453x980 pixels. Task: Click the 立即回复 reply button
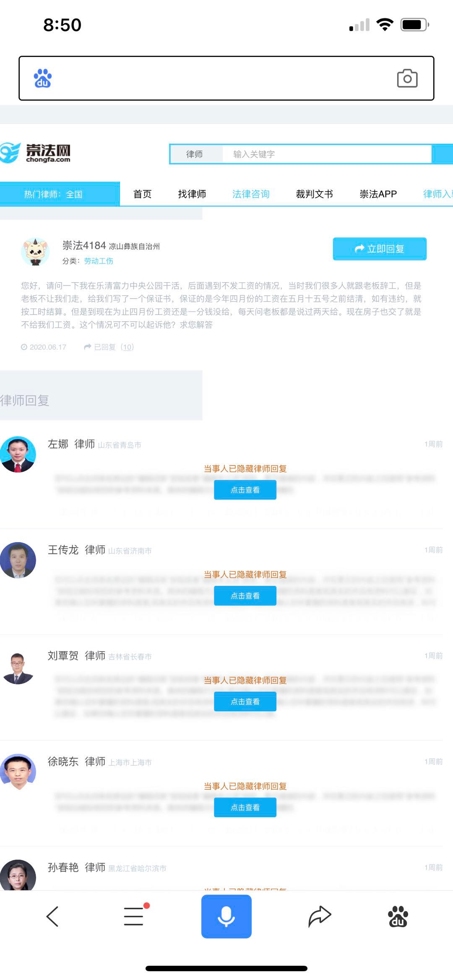point(380,249)
